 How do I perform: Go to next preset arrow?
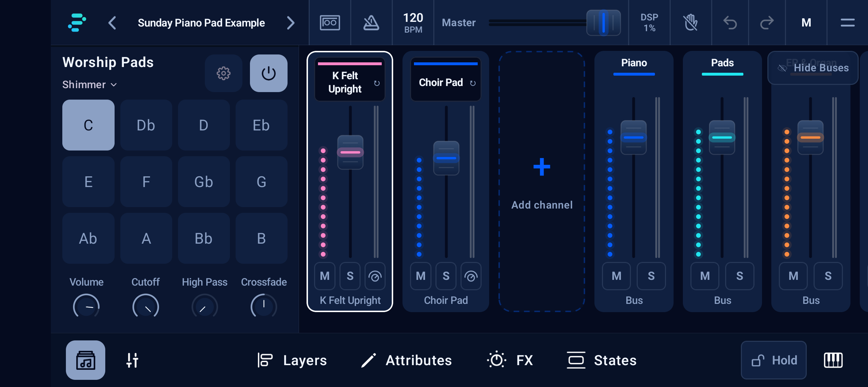[x=291, y=23]
